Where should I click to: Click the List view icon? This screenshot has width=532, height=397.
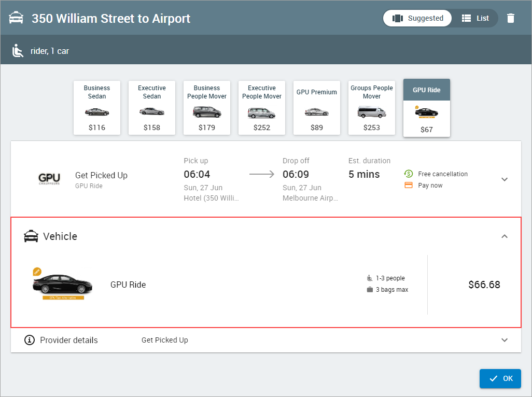(466, 18)
